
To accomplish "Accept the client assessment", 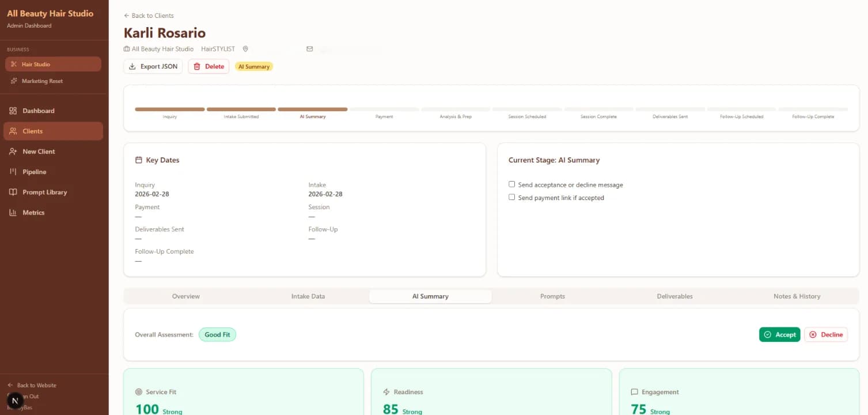I will [x=779, y=334].
